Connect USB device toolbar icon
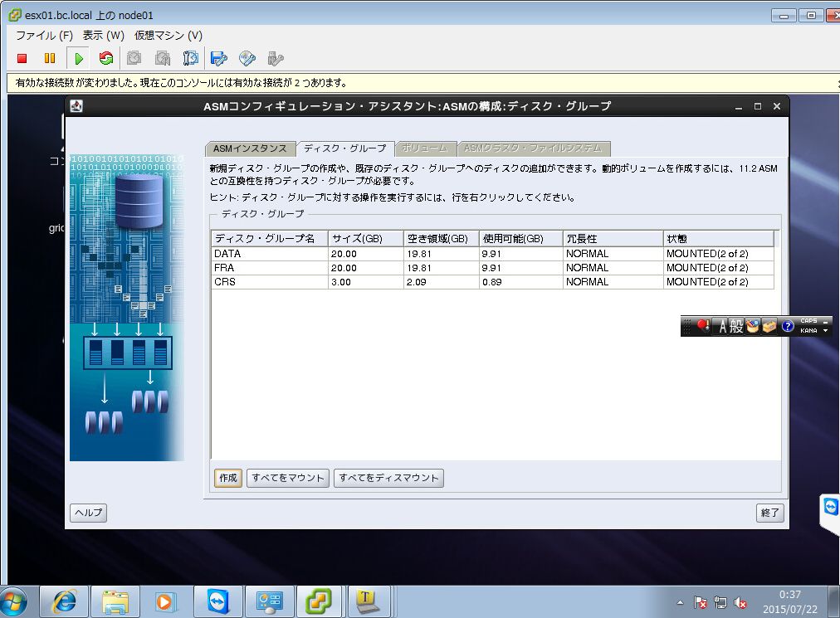 (276, 58)
